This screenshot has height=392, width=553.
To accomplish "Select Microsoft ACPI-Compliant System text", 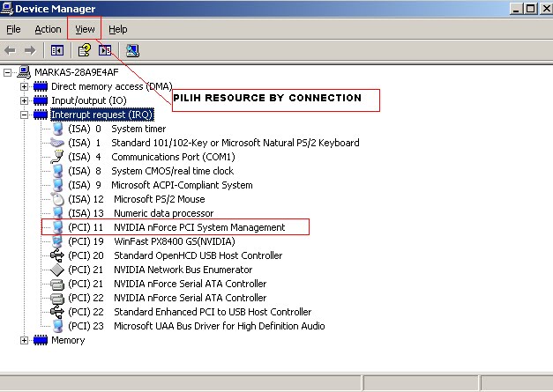I will 161,185.
